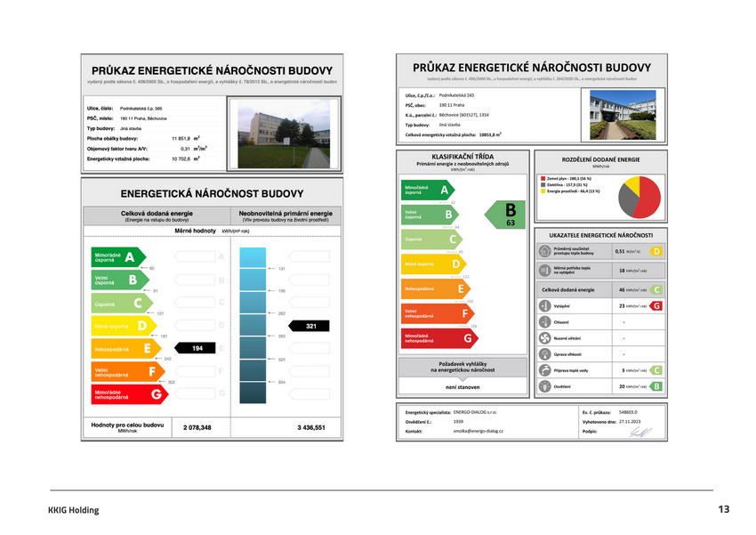Open the building photo with blue sky
This screenshot has height=535, width=756.
(x=622, y=113)
